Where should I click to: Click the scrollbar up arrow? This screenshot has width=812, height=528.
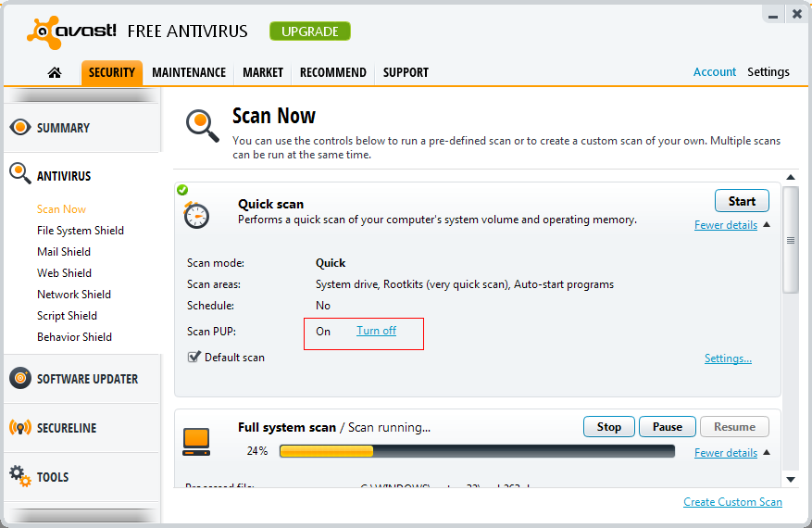791,177
